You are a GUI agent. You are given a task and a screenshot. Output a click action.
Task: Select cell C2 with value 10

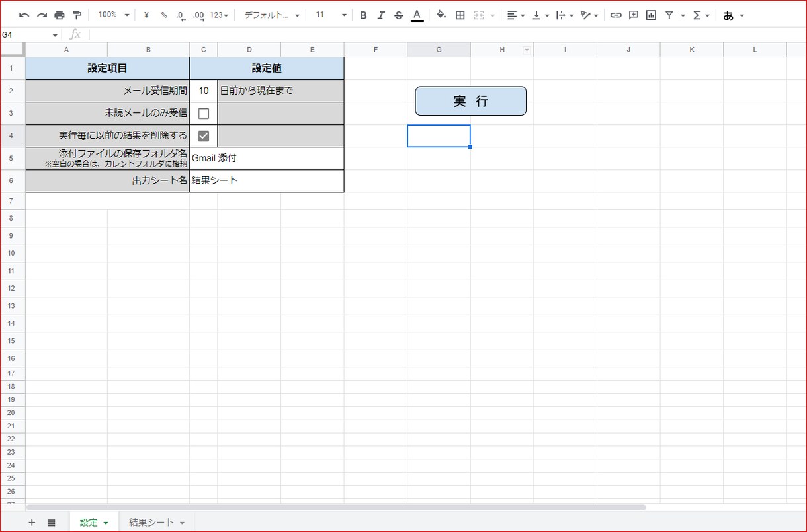tap(204, 91)
